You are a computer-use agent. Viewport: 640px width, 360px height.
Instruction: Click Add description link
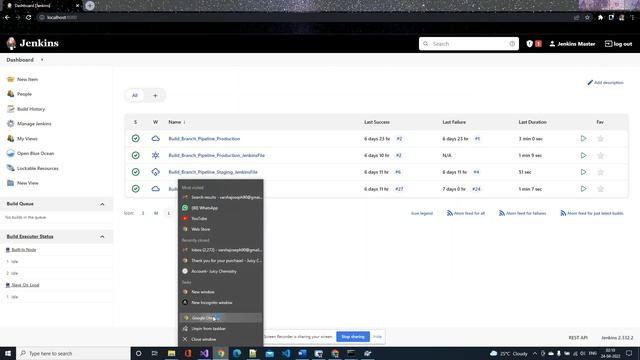click(605, 82)
